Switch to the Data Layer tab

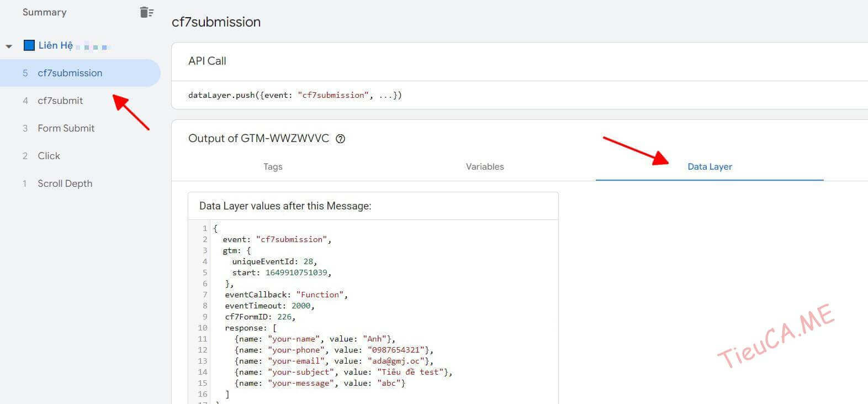pyautogui.click(x=710, y=166)
